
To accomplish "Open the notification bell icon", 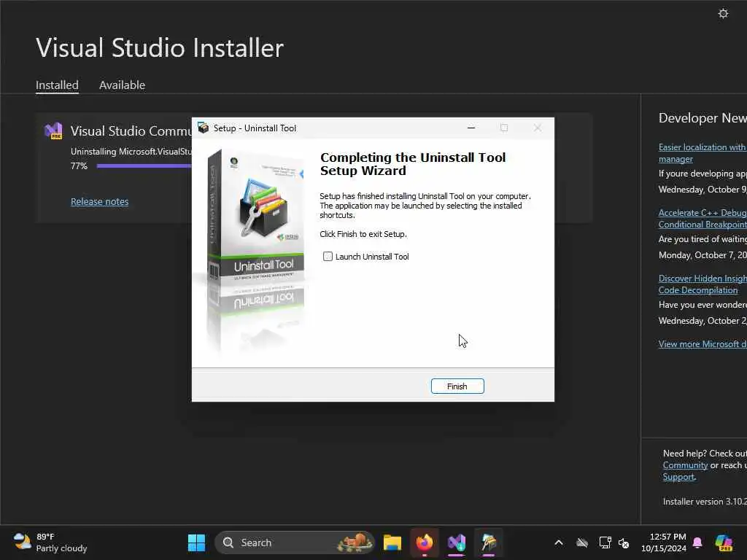I will 697,542.
